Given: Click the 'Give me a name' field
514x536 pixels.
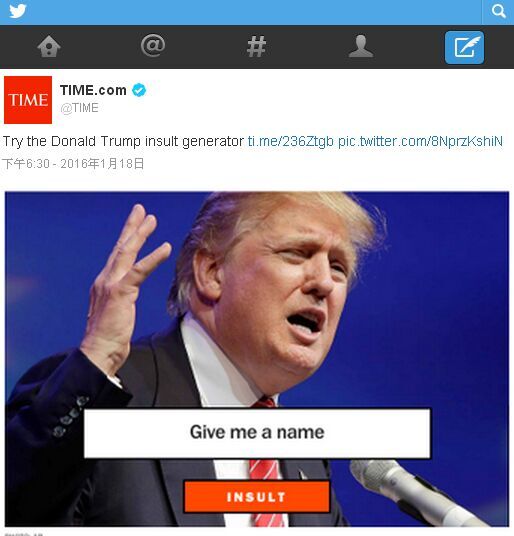Looking at the screenshot, I should coord(257,433).
